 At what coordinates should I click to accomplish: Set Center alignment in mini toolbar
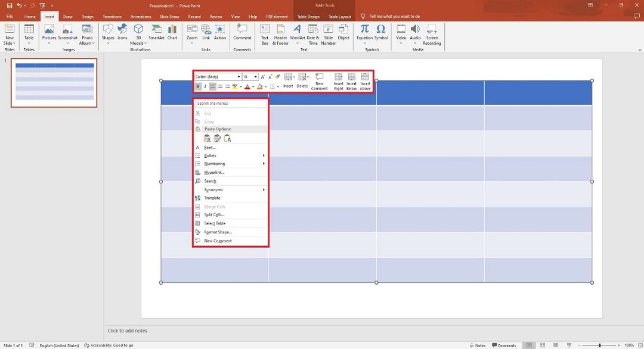coord(220,86)
